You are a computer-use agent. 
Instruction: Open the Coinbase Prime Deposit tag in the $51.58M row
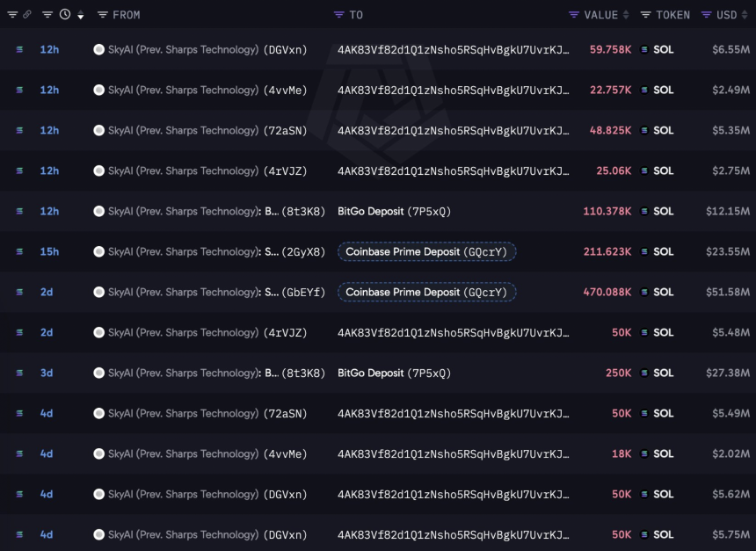click(426, 292)
